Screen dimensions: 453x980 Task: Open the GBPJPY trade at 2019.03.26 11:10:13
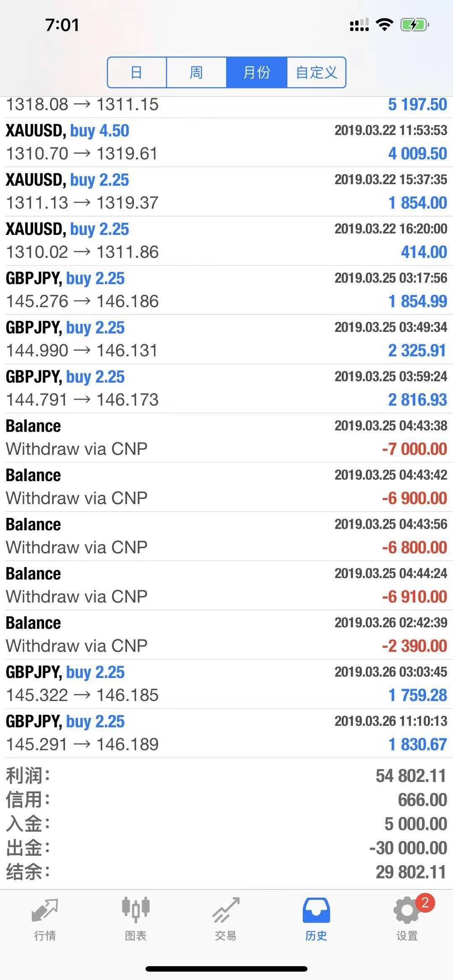[226, 733]
